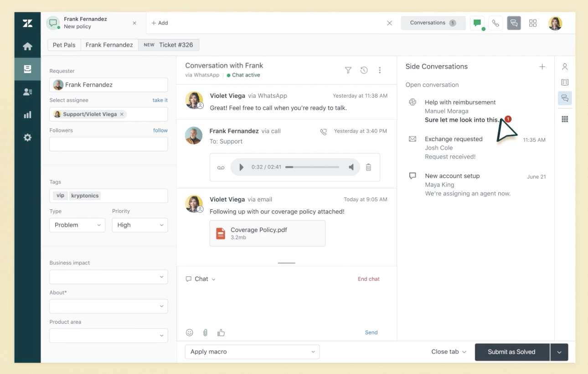The height and width of the screenshot is (374, 588).
Task: Remove Support/Violet Viega assignee
Action: point(122,114)
